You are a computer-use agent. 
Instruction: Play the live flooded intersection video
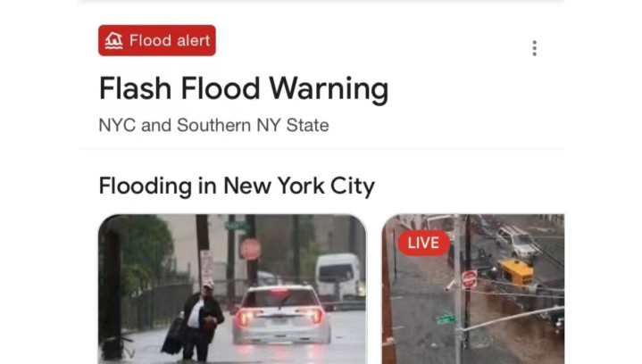click(473, 289)
